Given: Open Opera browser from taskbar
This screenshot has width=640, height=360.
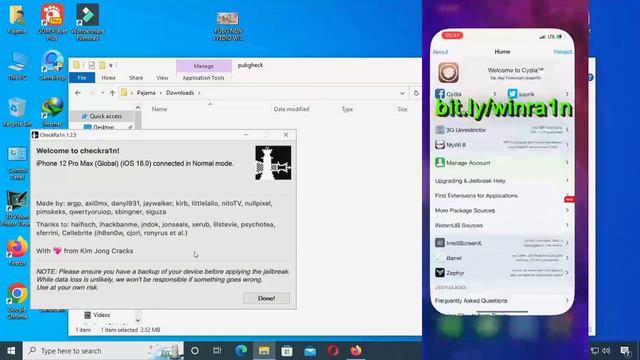Looking at the screenshot, I should pos(333,351).
